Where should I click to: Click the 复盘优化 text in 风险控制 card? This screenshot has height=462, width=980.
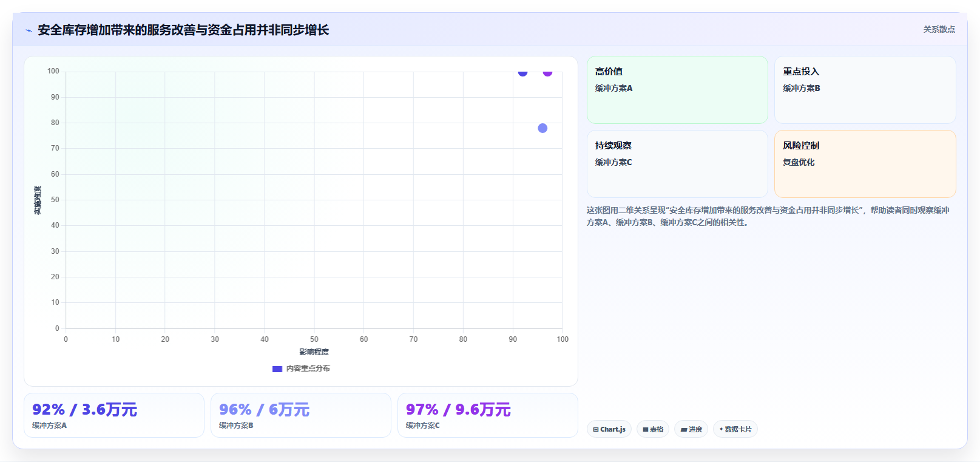[799, 162]
